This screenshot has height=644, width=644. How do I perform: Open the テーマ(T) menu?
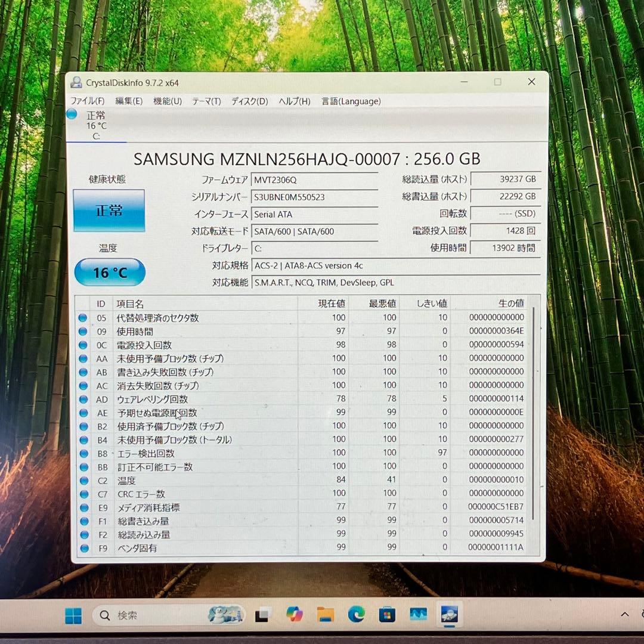point(206,101)
